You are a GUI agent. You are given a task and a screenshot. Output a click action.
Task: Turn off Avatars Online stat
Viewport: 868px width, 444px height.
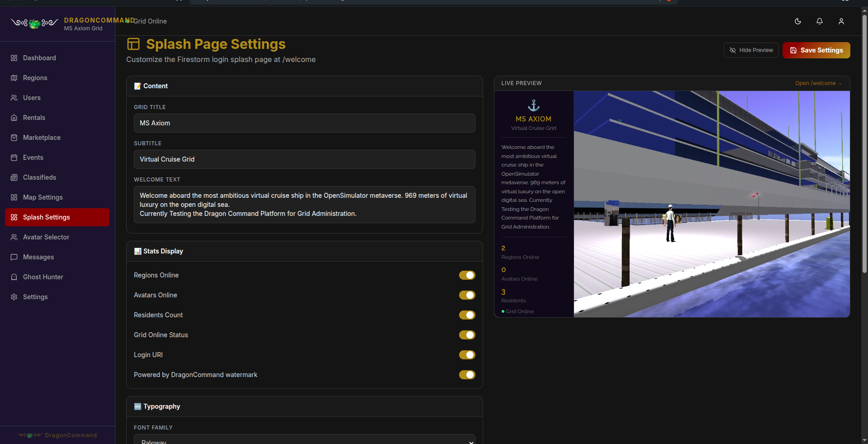coord(467,295)
